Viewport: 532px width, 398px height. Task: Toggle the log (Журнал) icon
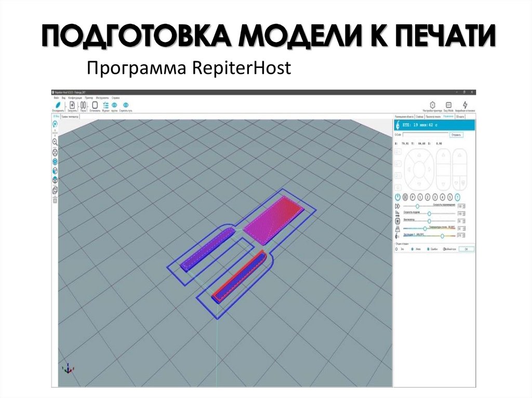(106, 105)
